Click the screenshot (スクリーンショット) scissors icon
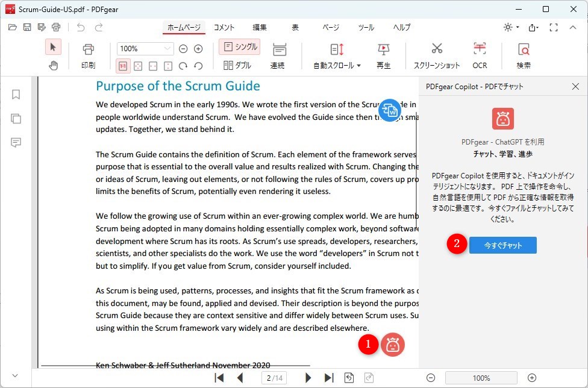This screenshot has height=388, width=588. pos(437,49)
